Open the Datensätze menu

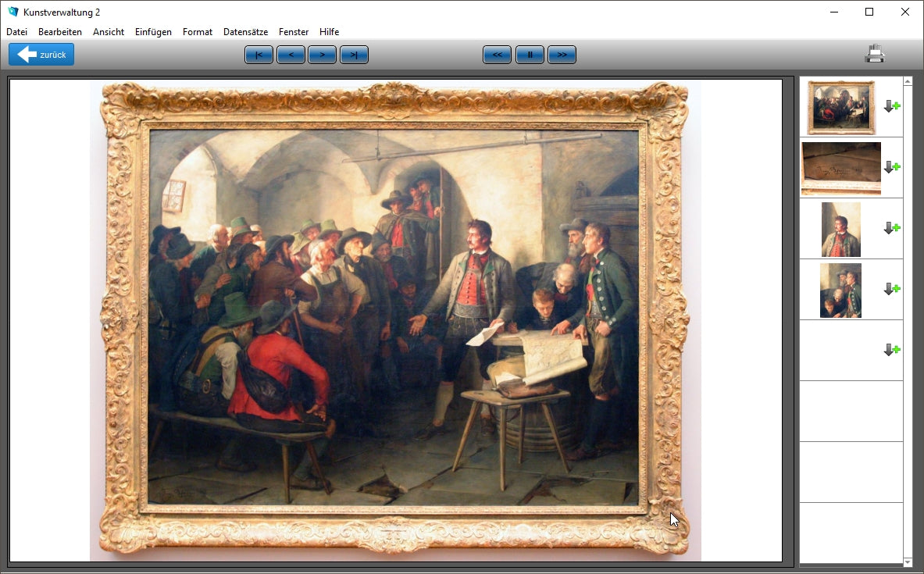tap(245, 32)
